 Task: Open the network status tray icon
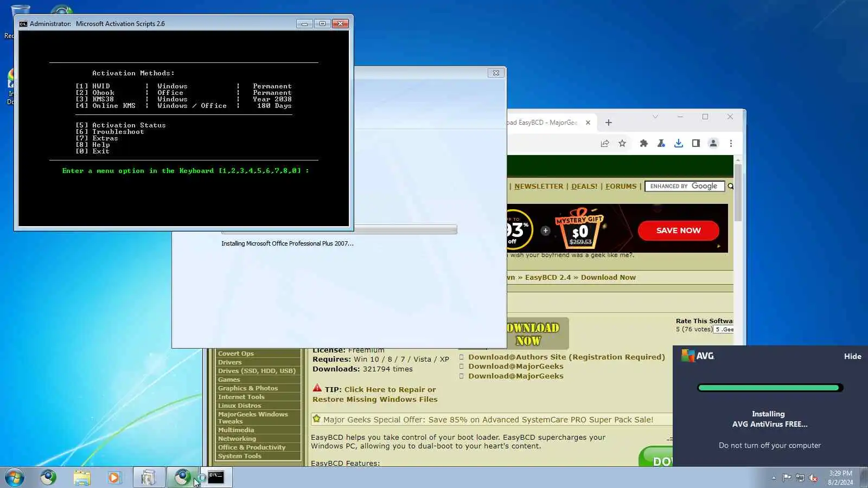[800, 478]
